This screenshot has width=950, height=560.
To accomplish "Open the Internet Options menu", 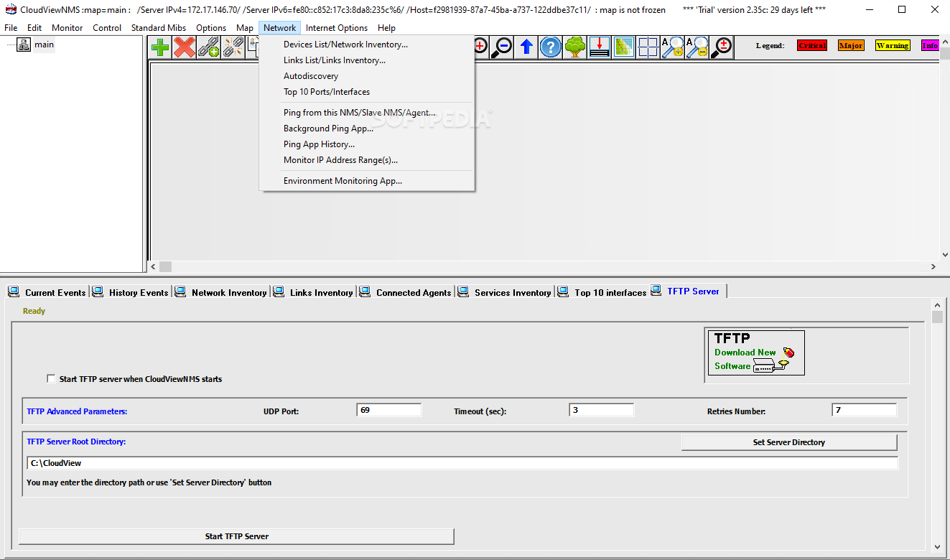I will pos(337,28).
